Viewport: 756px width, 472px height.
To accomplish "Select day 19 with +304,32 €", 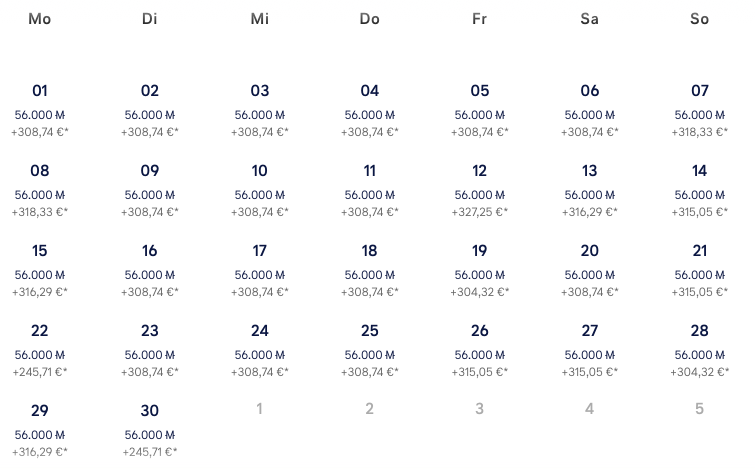I will (x=479, y=270).
